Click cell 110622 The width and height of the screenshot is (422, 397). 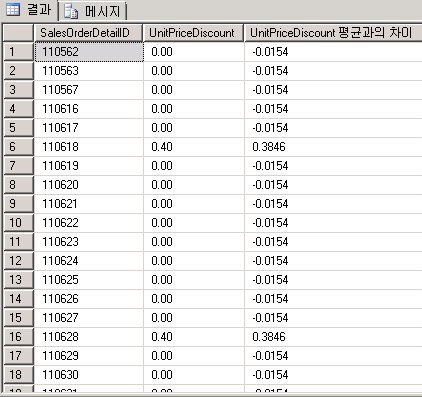[89, 223]
